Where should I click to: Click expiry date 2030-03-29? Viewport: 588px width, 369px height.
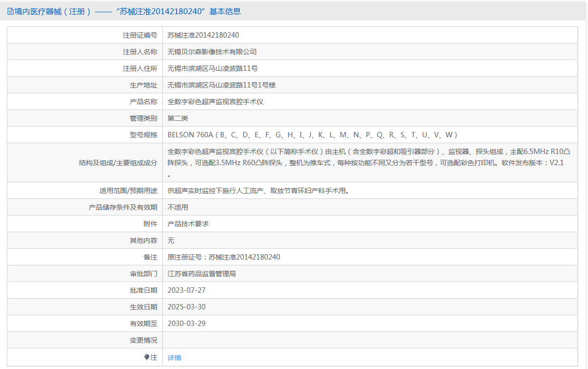pos(186,324)
